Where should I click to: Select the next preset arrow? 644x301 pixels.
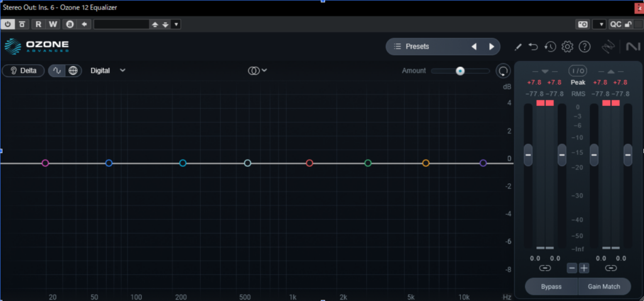click(x=491, y=47)
